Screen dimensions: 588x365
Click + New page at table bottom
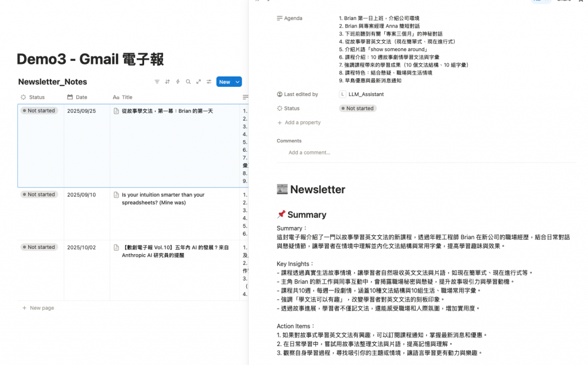click(38, 308)
